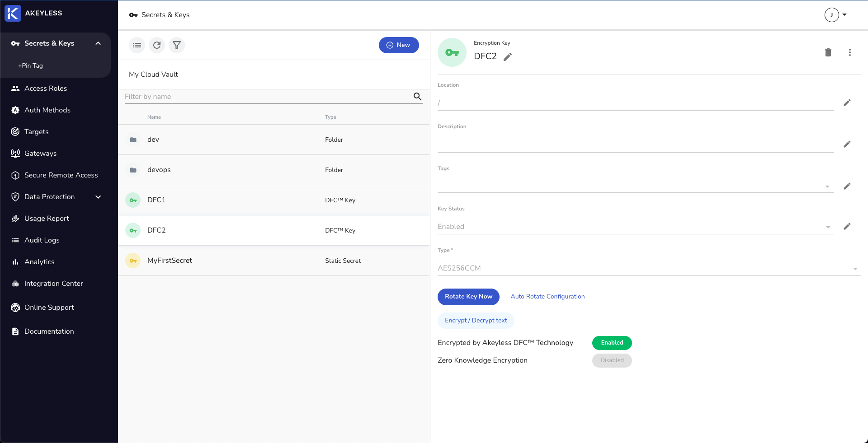The image size is (868, 443).
Task: Edit the DFC2 key name
Action: 508,56
